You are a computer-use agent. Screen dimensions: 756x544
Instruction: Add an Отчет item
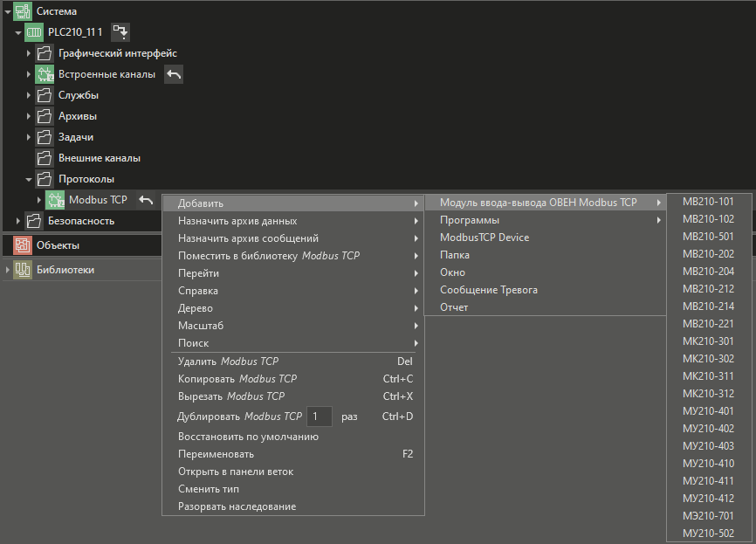546,307
